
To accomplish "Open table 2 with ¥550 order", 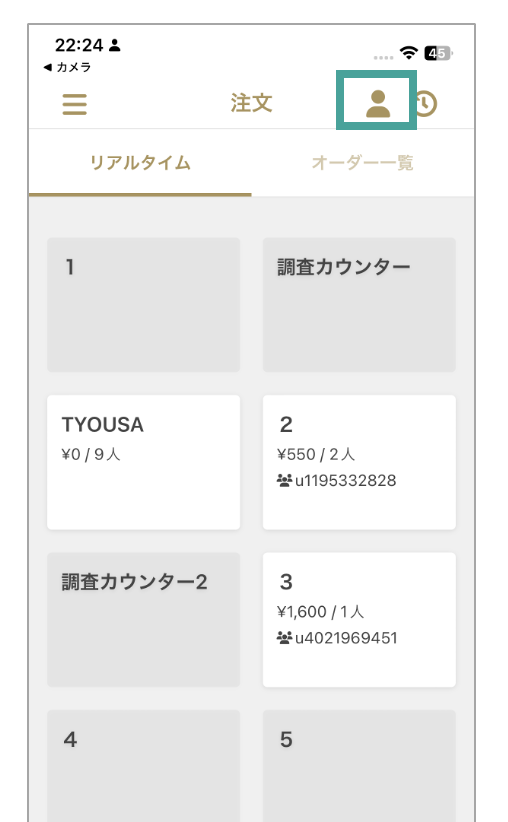I will click(359, 462).
